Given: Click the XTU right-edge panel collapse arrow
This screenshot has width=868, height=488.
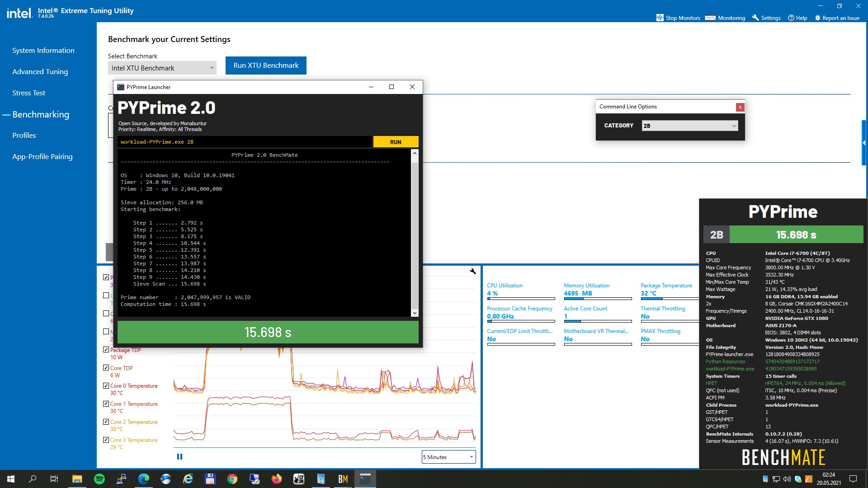Looking at the screenshot, I should (x=864, y=143).
